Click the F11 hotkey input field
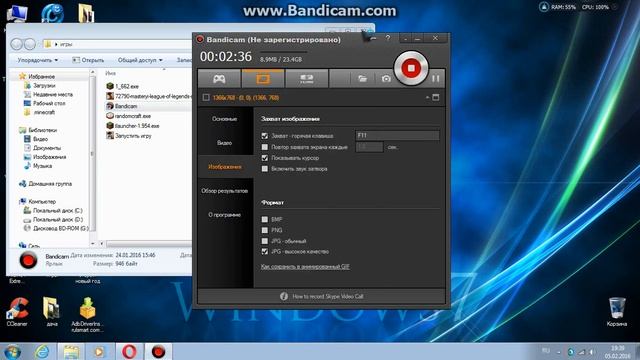Viewport: 640px width, 360px height. [x=397, y=135]
